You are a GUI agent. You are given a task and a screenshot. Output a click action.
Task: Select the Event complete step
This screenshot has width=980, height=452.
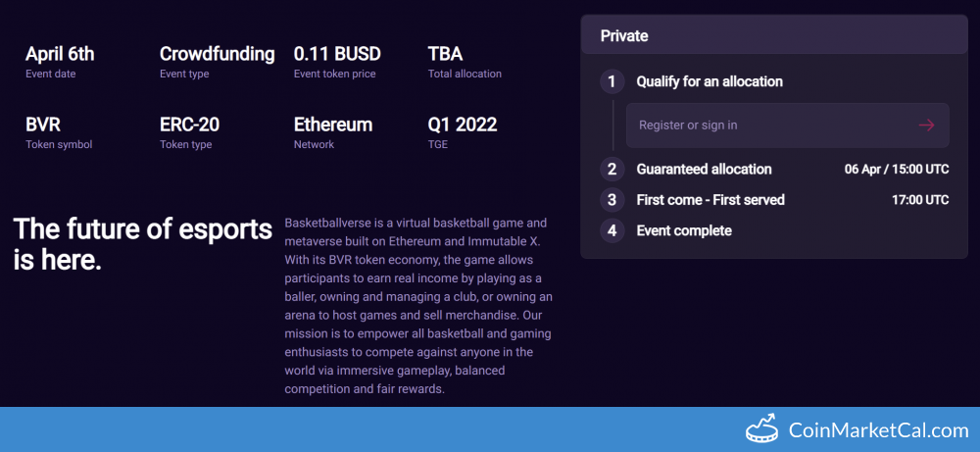coord(684,231)
